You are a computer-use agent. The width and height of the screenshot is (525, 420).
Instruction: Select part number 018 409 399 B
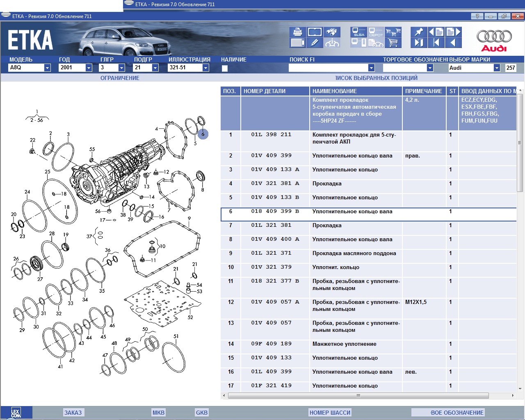point(275,211)
